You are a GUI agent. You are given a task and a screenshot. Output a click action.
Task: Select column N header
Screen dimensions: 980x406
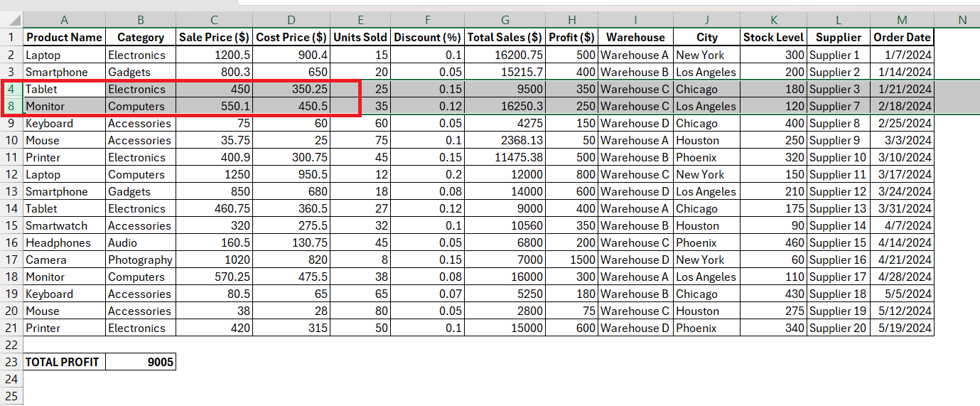[962, 20]
